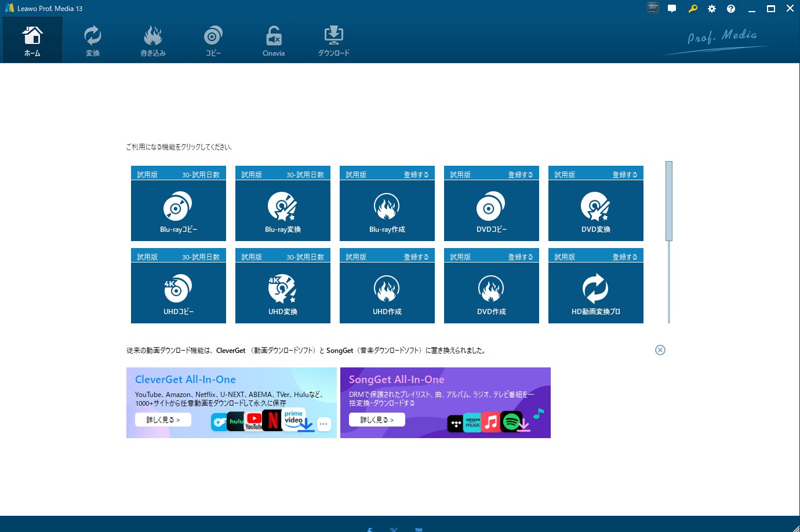Screen dimensions: 800x532
Task: Click 詳しく見る in the CleverGet banner
Action: [163, 420]
